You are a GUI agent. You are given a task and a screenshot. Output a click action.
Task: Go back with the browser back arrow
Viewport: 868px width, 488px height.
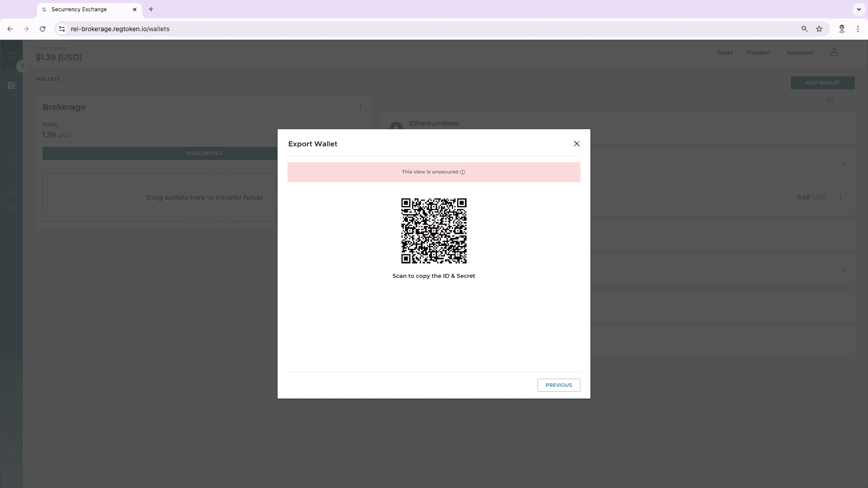coord(10,29)
